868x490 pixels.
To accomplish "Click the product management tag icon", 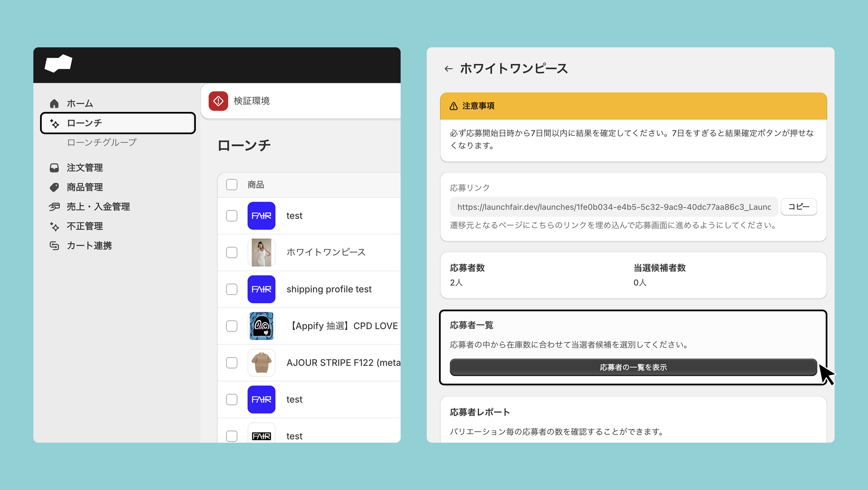I will (54, 187).
